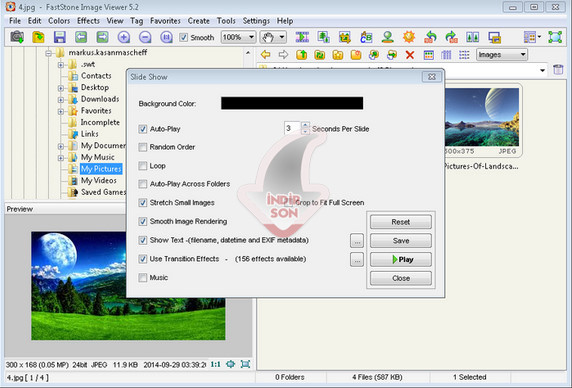
Task: Click the actual size zoom icon
Action: click(166, 37)
